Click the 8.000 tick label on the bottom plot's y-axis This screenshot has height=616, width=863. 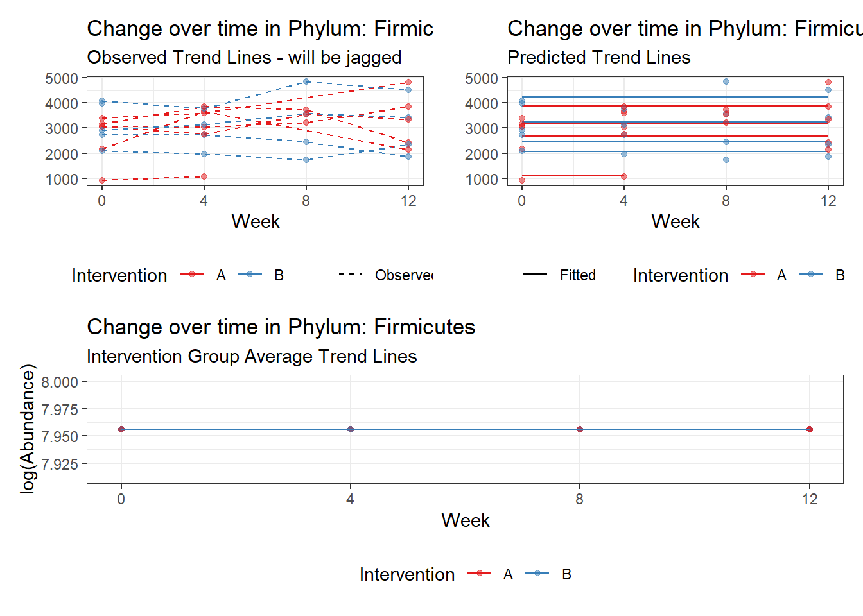pos(59,382)
